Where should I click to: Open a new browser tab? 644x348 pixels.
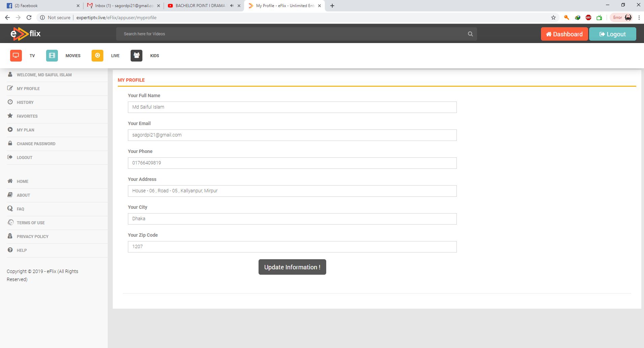[x=332, y=6]
